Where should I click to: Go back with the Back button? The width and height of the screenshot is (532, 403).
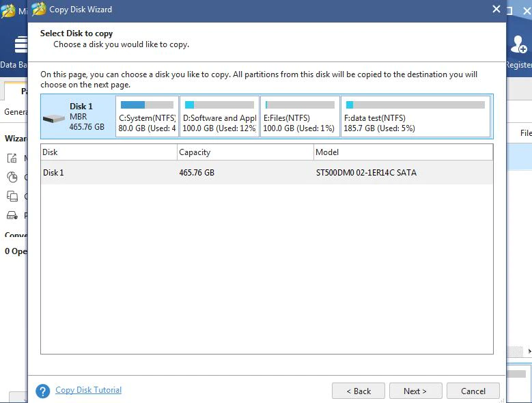(359, 391)
